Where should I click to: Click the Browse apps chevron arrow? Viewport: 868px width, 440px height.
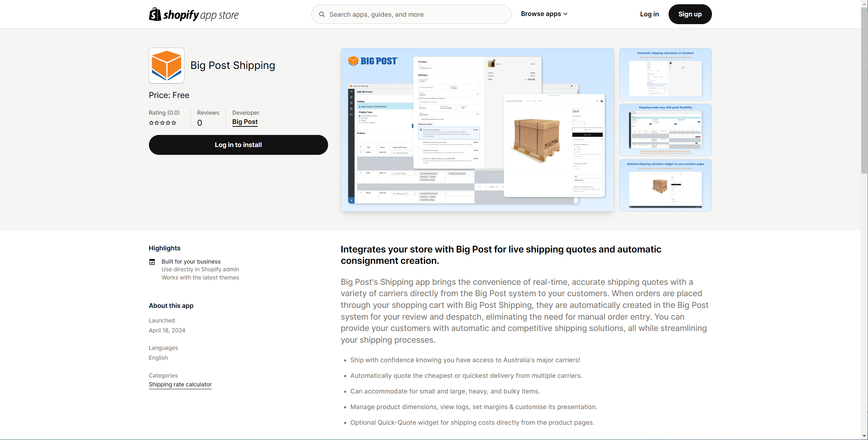coord(566,14)
